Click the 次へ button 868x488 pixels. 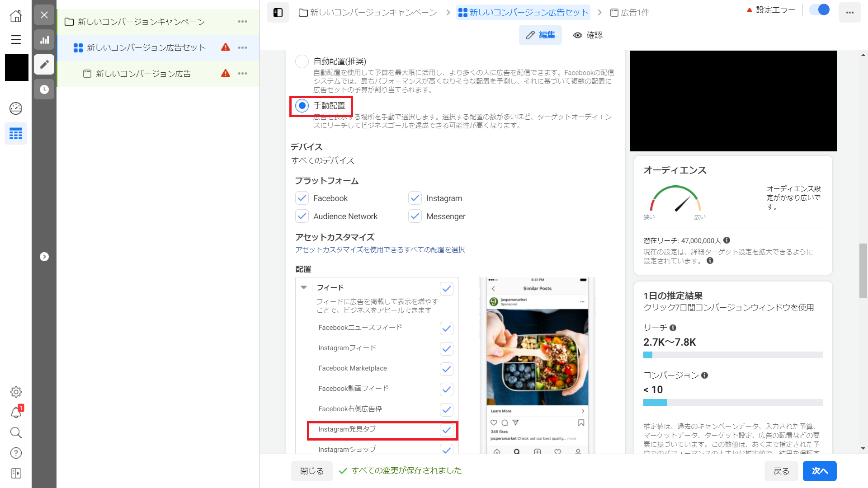(x=819, y=471)
